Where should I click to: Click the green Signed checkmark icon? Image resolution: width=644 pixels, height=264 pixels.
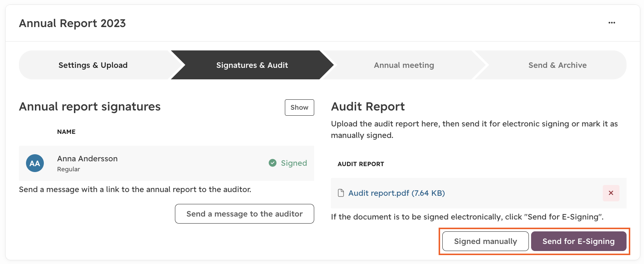273,163
